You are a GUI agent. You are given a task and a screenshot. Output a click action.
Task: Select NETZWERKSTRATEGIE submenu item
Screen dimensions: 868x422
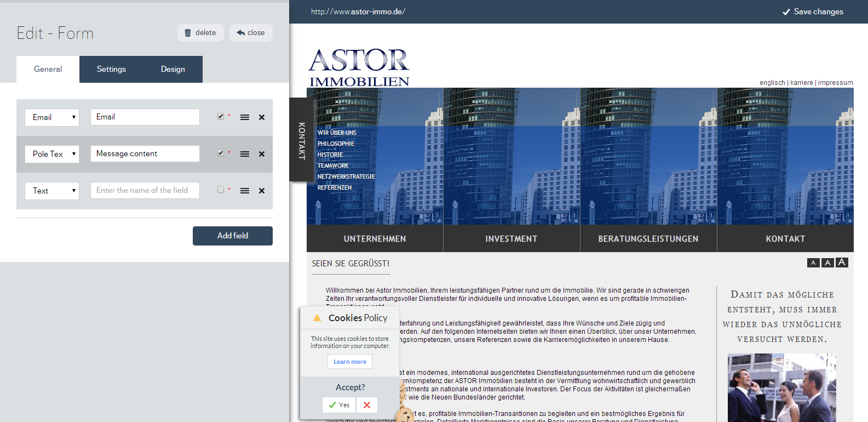coord(347,176)
